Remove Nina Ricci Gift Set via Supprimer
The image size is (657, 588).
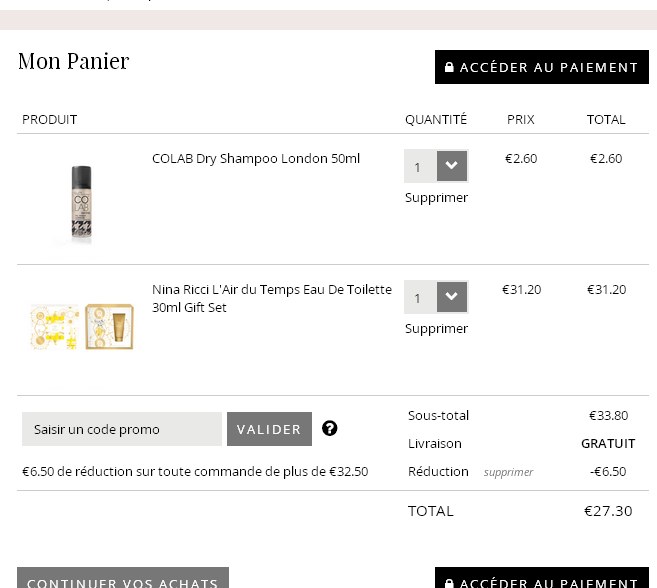coord(436,329)
